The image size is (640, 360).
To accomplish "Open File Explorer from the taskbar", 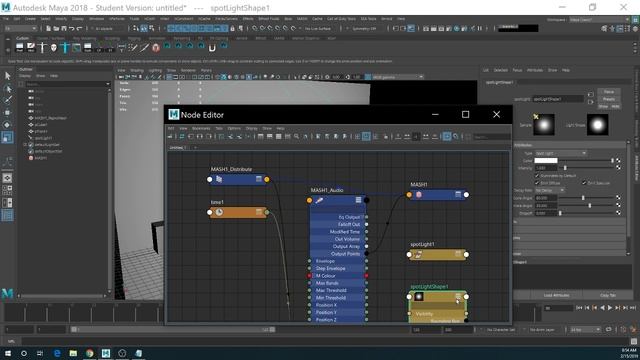I will click(73, 353).
